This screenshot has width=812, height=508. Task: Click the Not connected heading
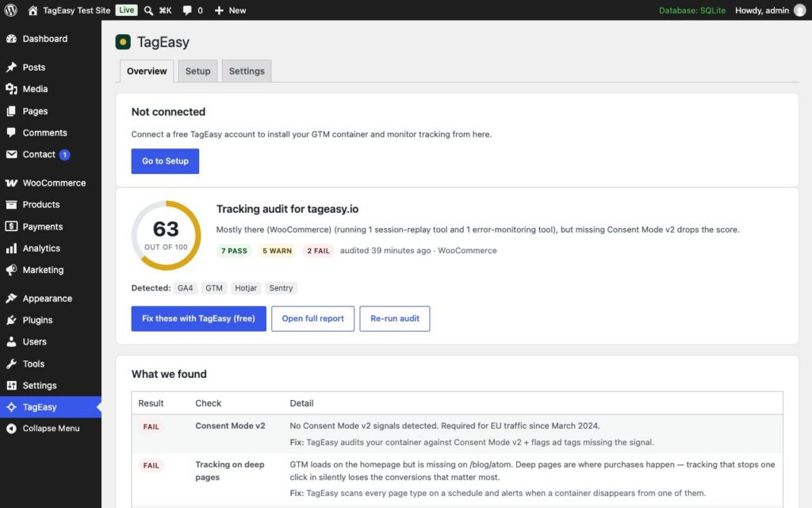pyautogui.click(x=168, y=112)
